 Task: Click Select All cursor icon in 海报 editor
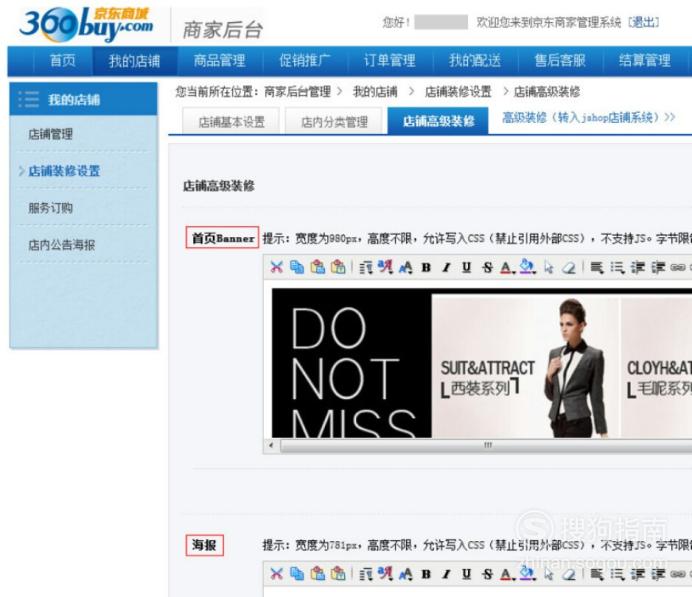coord(549,574)
